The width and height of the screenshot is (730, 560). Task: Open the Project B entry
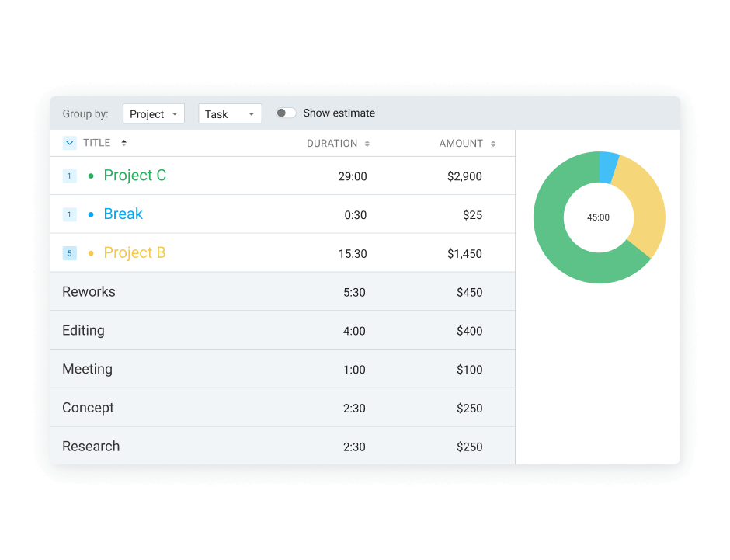(134, 252)
